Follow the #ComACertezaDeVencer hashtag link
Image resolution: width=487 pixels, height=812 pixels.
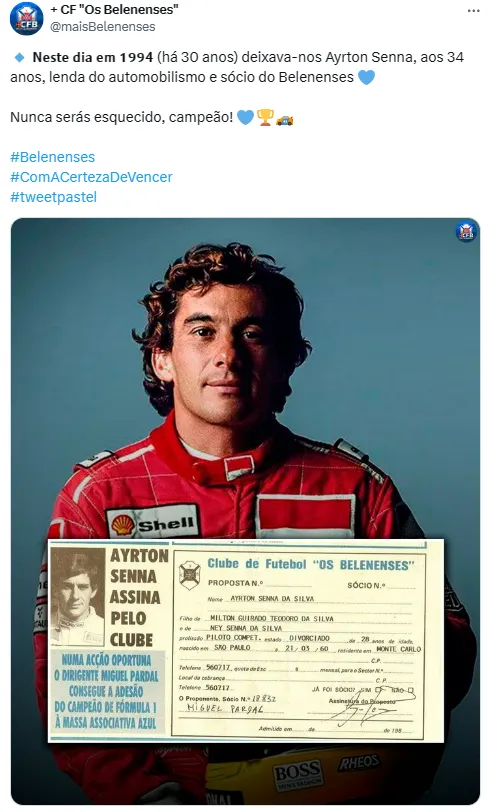pyautogui.click(x=91, y=177)
